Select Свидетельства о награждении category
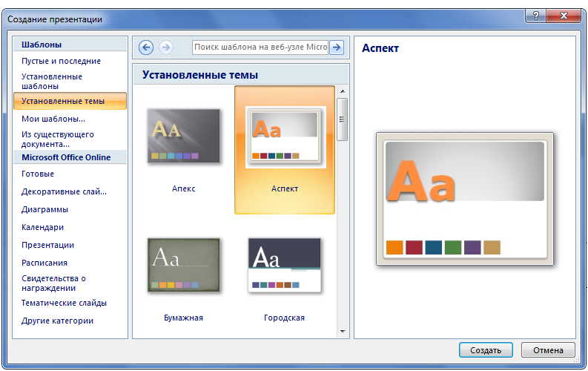The height and width of the screenshot is (371, 588). tap(53, 283)
